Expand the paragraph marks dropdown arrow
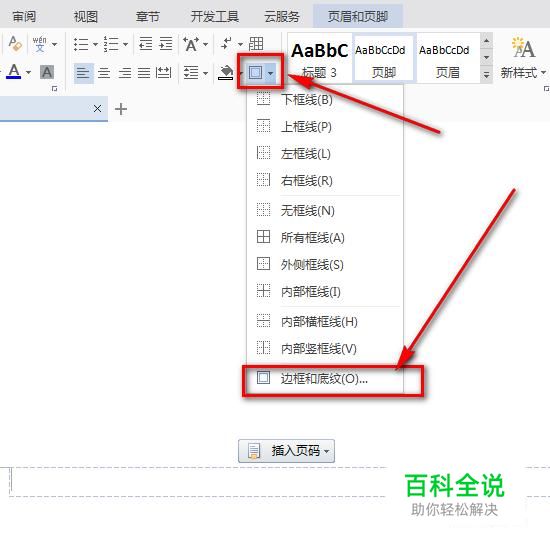Viewport: 550px width, 550px height. coord(240,44)
